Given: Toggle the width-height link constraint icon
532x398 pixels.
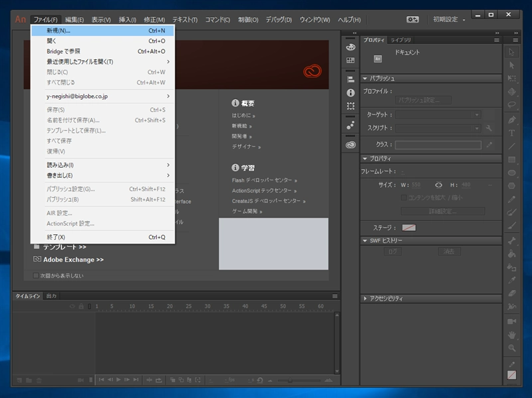Looking at the screenshot, I should point(438,185).
